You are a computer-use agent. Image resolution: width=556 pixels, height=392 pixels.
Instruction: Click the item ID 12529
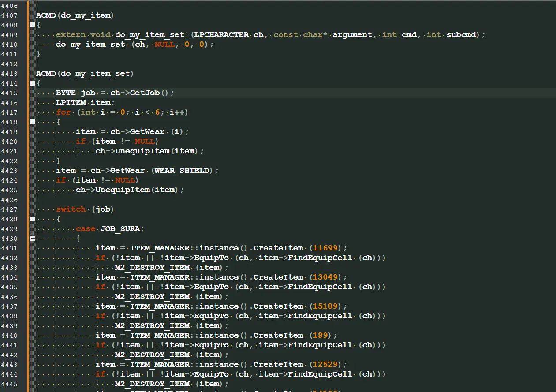coord(325,365)
